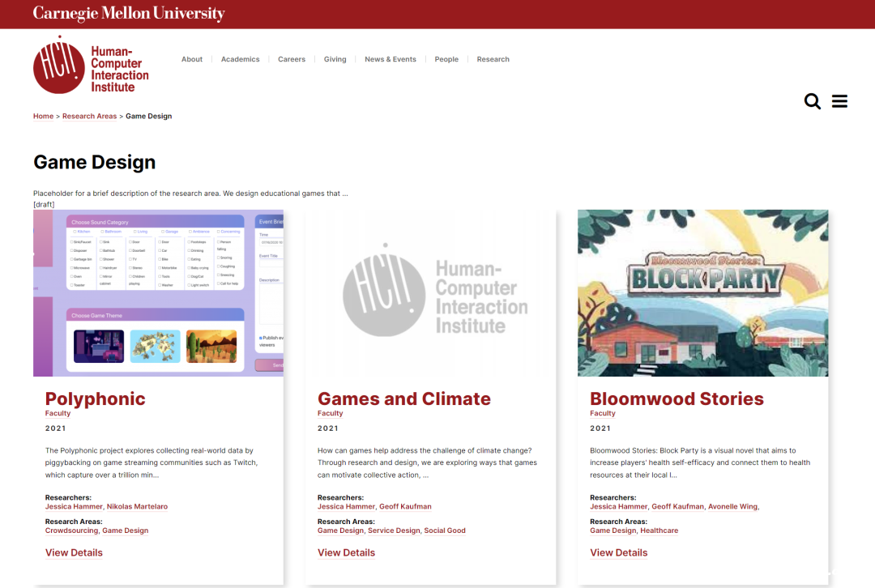Click View Details for Games and Climate
The width and height of the screenshot is (875, 588).
(346, 553)
